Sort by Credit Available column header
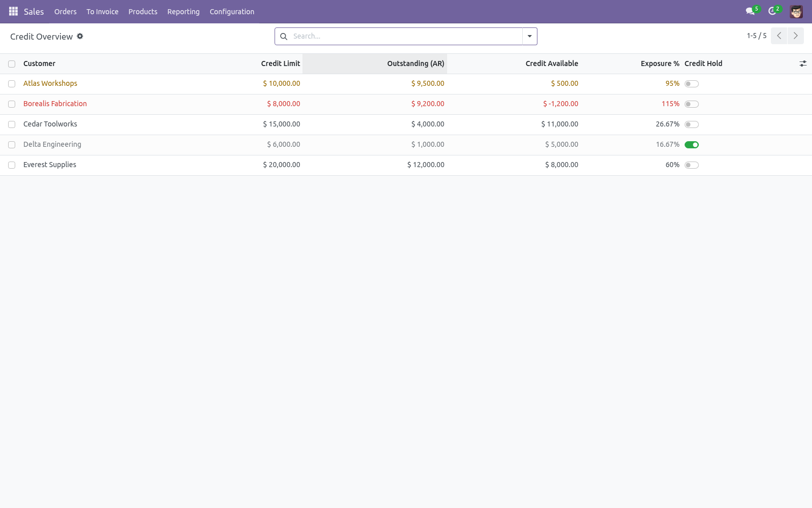The width and height of the screenshot is (812, 508). tap(552, 63)
